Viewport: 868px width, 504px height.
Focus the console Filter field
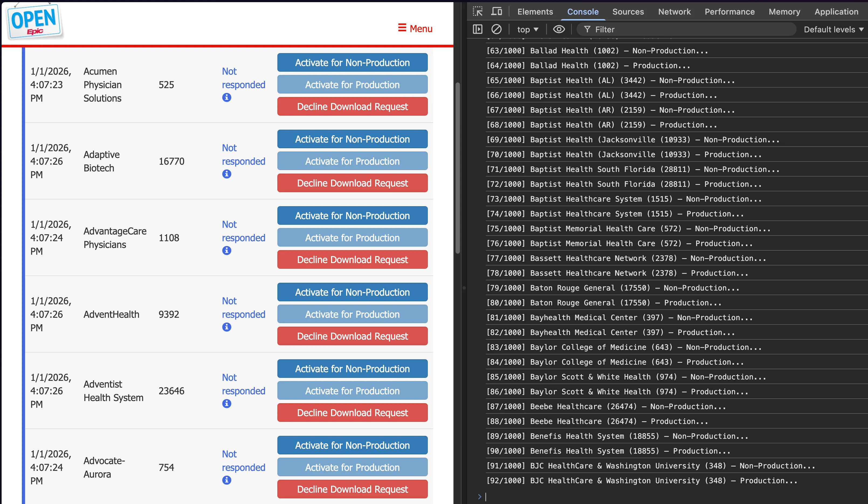[687, 30]
